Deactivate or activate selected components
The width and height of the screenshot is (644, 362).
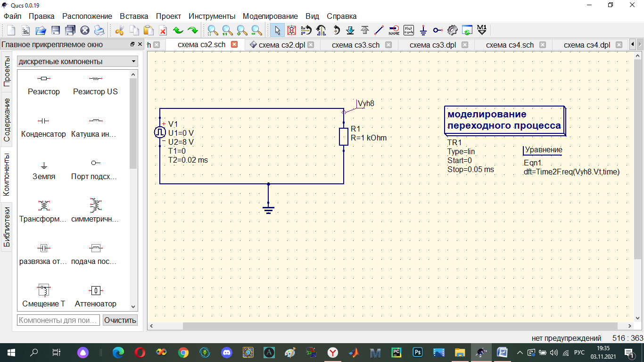(291, 31)
